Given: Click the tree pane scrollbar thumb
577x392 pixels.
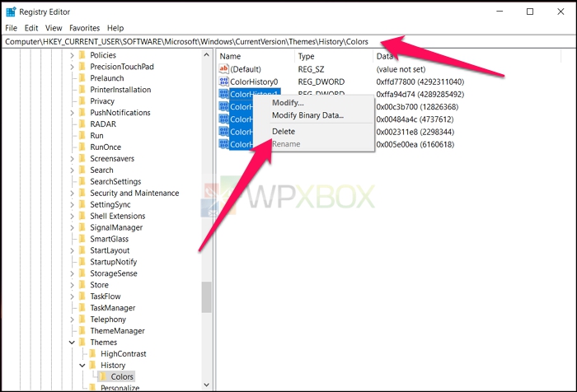Looking at the screenshot, I should coord(206,297).
